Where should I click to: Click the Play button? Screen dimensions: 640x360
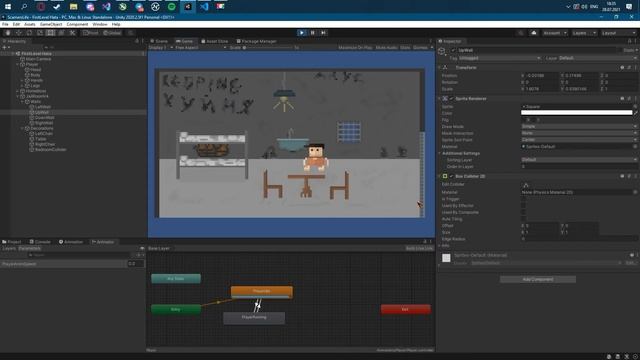point(302,33)
